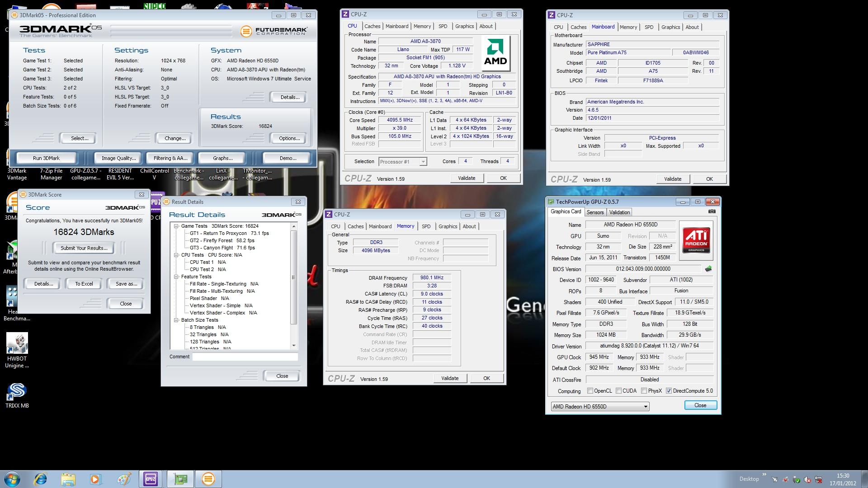Launch Internet Explorer from the taskbar
Screen dimensions: 868x488
(41, 479)
